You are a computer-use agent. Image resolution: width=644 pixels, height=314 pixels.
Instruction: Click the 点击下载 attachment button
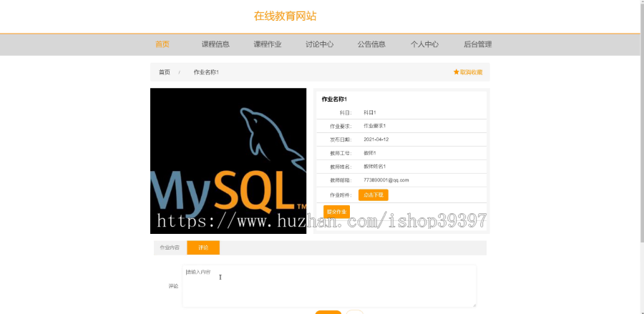[x=374, y=195]
